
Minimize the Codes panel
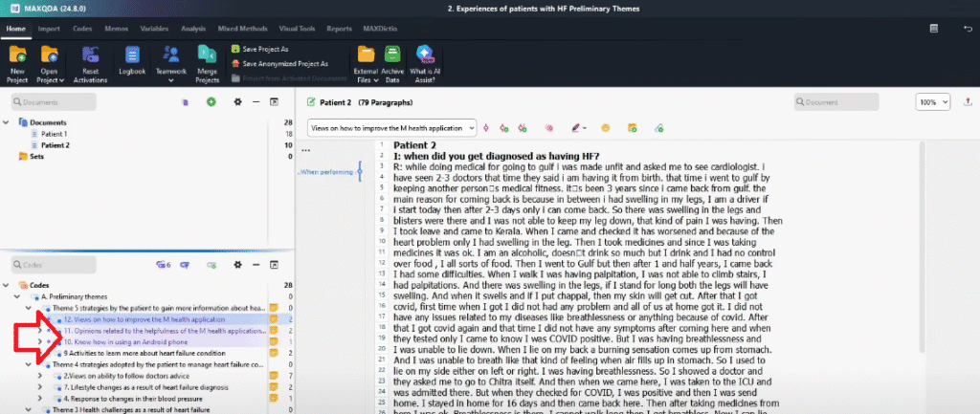point(256,265)
